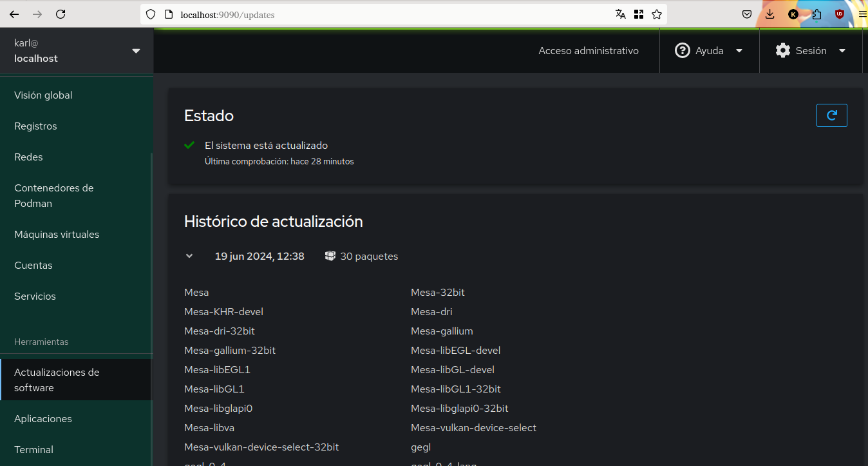Image resolution: width=868 pixels, height=466 pixels.
Task: Open the extensions puzzle-piece icon
Action: (816, 14)
